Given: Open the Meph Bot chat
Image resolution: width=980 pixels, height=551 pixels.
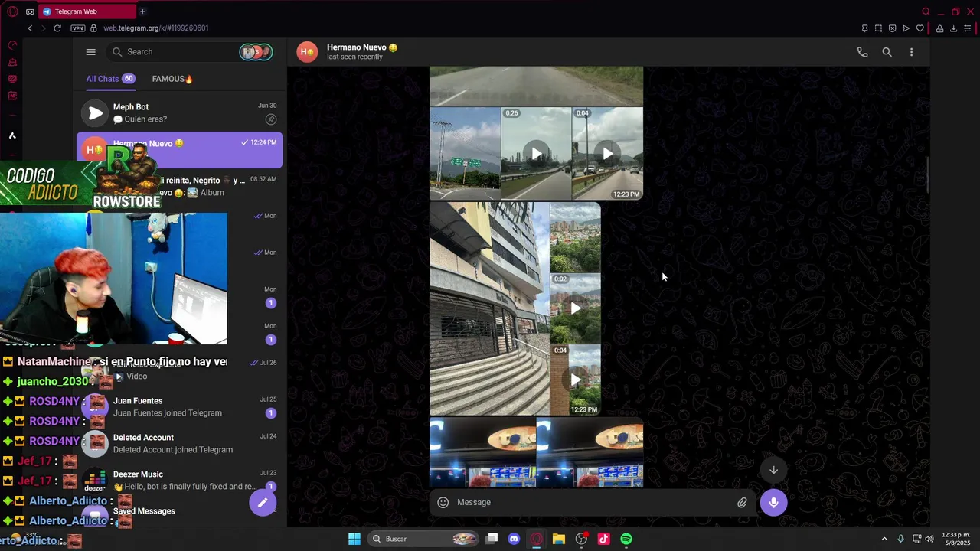Looking at the screenshot, I should click(180, 113).
